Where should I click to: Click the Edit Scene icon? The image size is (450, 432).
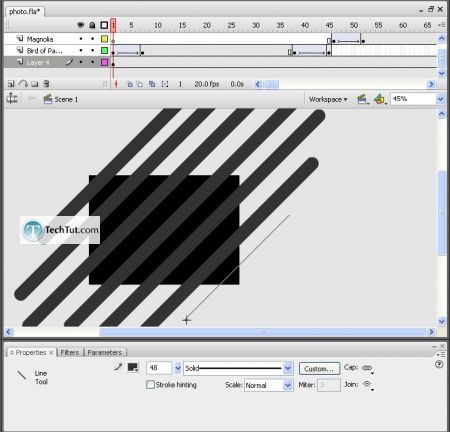pos(362,99)
